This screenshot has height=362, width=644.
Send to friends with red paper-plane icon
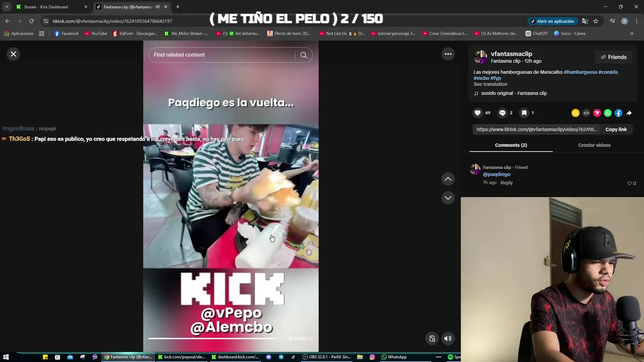point(597,113)
